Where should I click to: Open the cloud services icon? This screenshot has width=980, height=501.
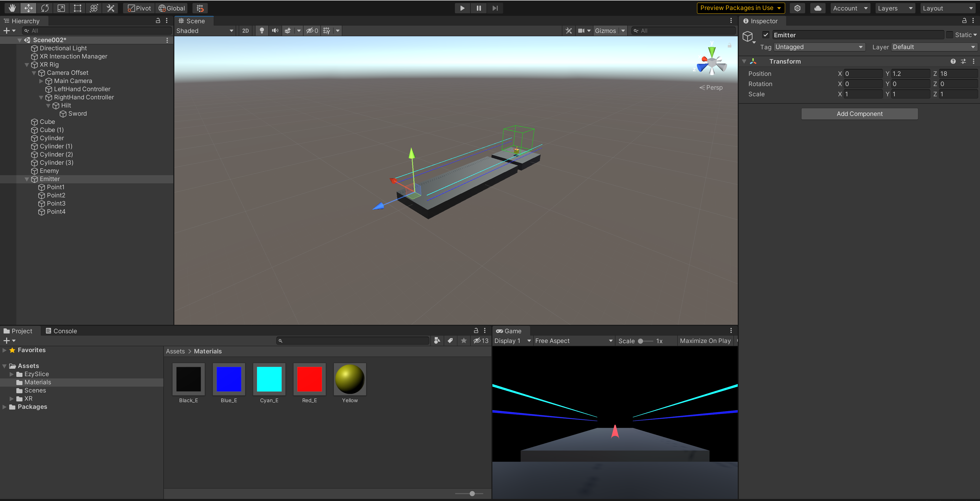click(x=818, y=8)
